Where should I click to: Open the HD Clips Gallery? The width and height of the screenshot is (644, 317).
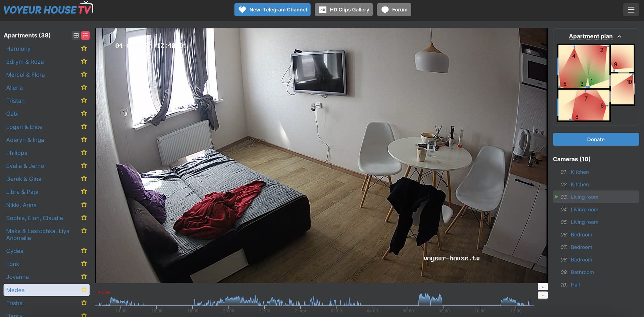pos(343,10)
